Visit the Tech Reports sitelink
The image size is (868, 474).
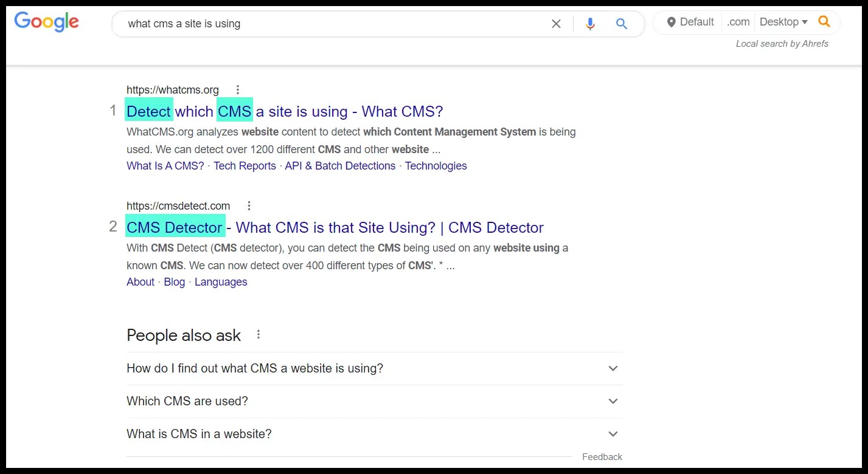245,166
